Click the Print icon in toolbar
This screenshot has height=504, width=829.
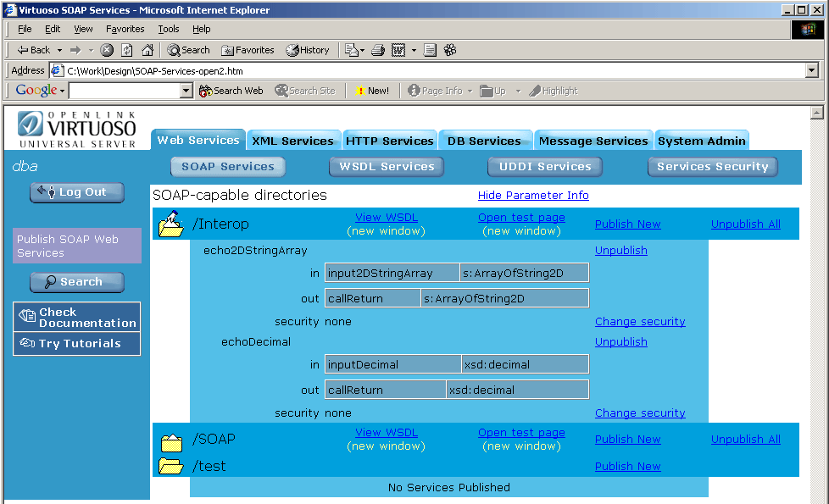(x=378, y=50)
